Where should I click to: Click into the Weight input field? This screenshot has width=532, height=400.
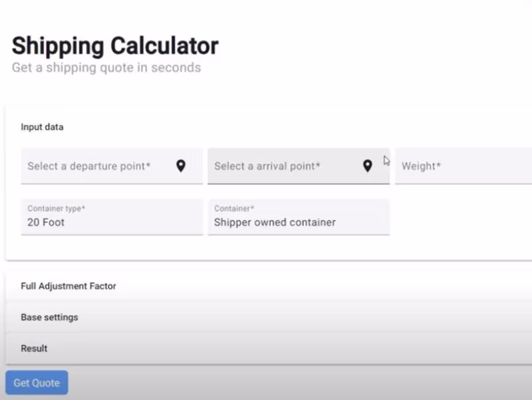(465, 166)
